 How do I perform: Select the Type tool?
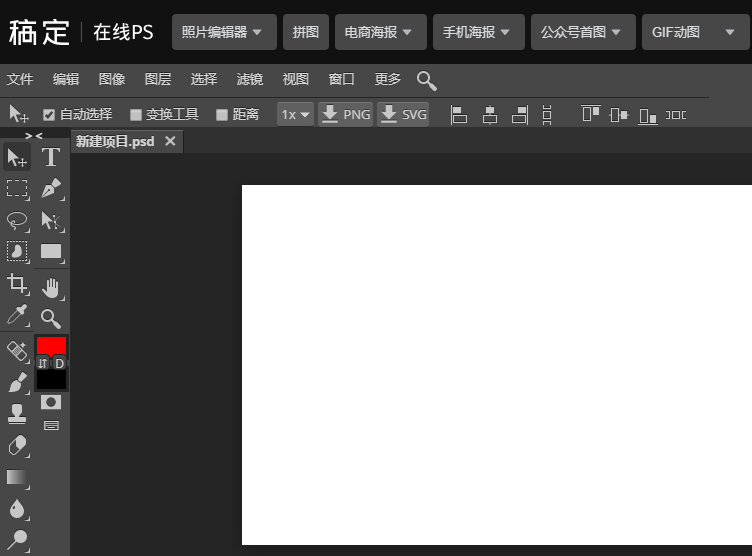[51, 157]
